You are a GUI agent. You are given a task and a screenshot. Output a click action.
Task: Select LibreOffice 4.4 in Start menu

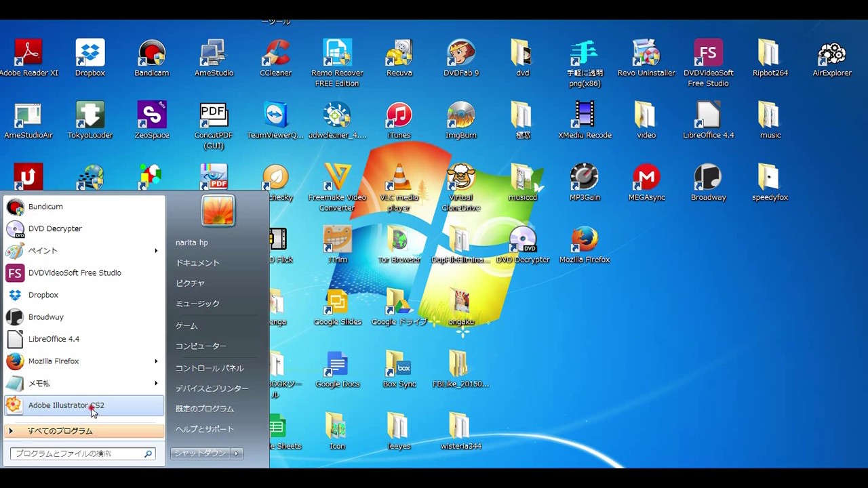click(x=84, y=339)
